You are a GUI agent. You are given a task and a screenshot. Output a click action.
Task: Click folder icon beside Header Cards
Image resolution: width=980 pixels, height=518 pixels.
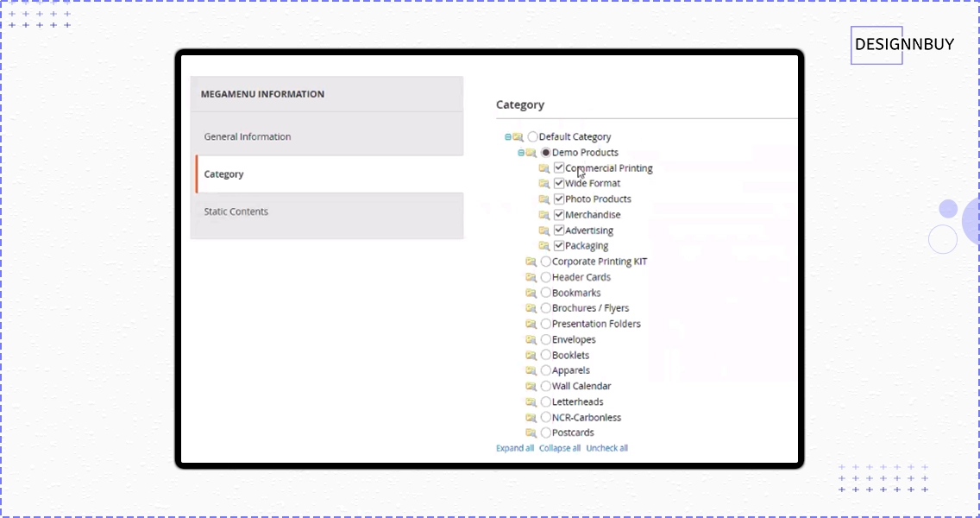point(531,277)
